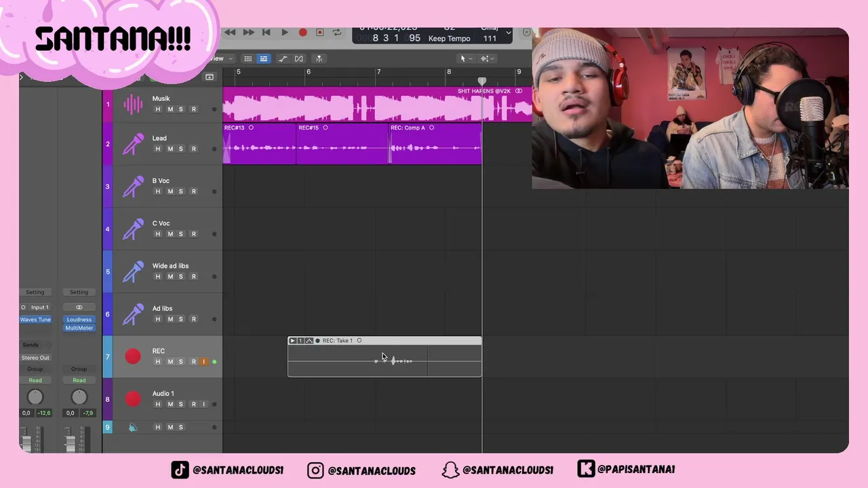Open the first channel Group slot
Viewport: 868px width, 488px height.
click(x=35, y=369)
